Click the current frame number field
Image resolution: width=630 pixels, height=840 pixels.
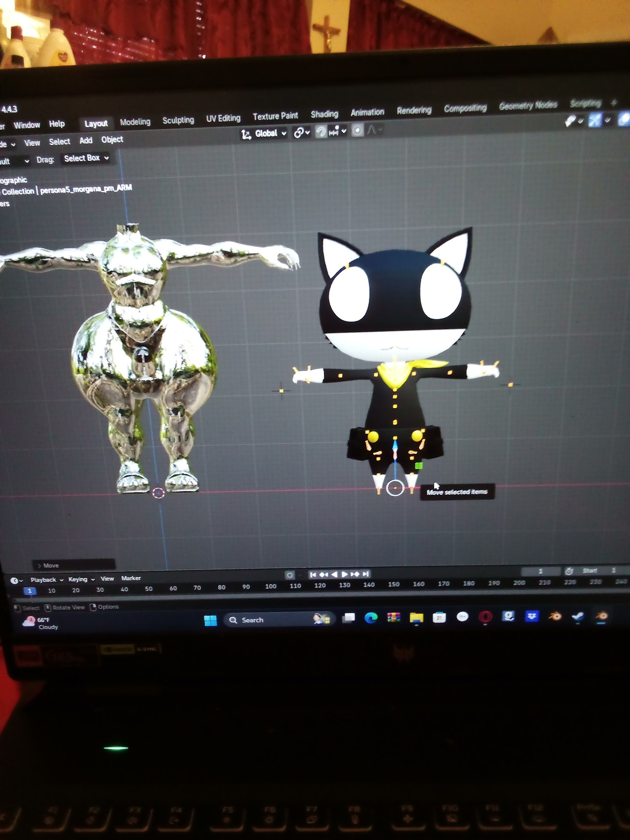(x=541, y=571)
